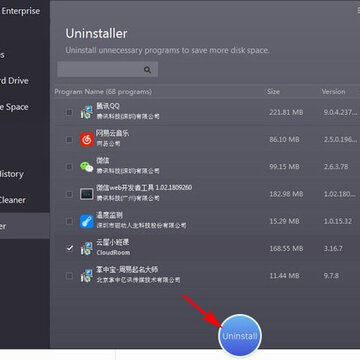The height and width of the screenshot is (360, 360).
Task: Click the green WeChat icon
Action: click(87, 167)
